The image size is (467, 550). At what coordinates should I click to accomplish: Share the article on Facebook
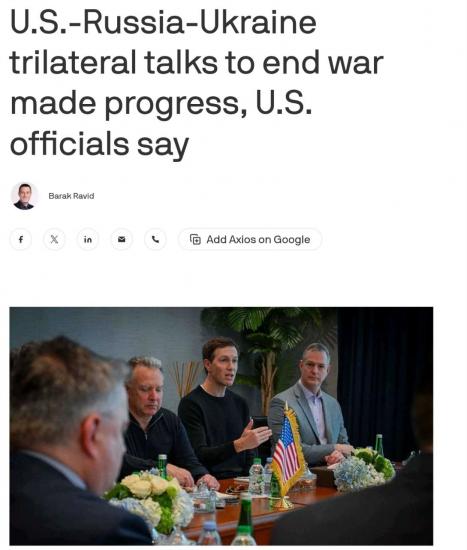point(21,239)
